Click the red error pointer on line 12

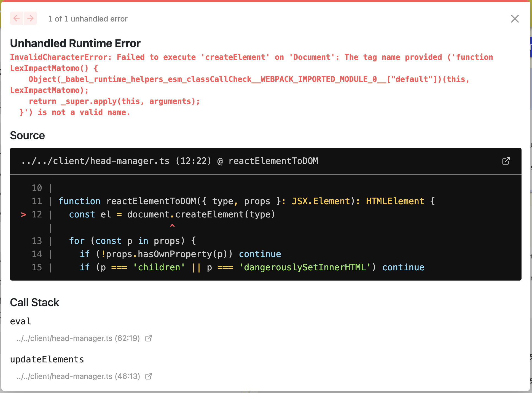24,214
